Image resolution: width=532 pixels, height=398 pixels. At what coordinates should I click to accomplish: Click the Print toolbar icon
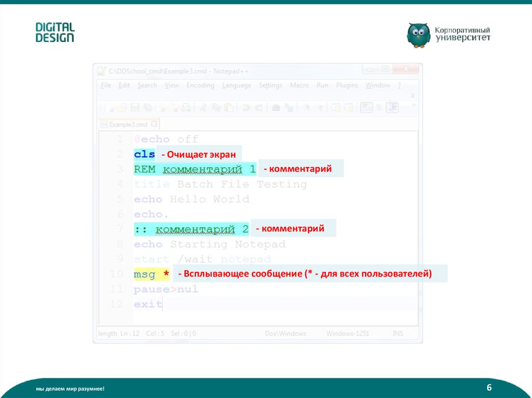coord(186,108)
